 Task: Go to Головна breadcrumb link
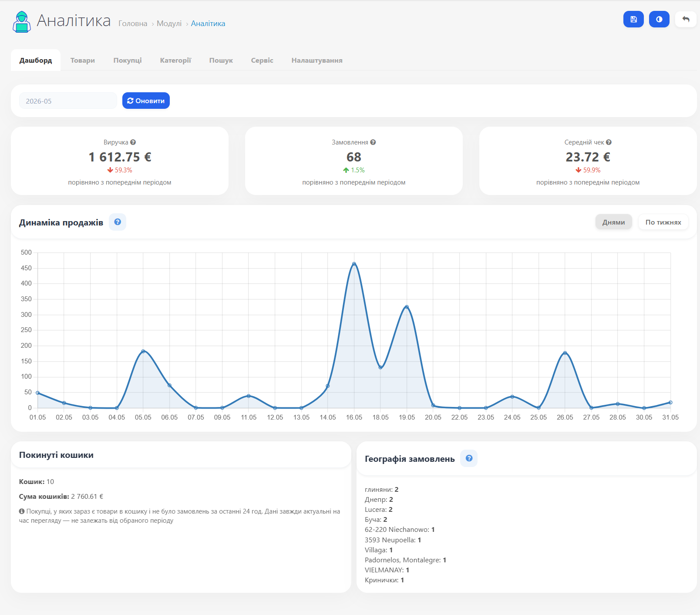133,24
